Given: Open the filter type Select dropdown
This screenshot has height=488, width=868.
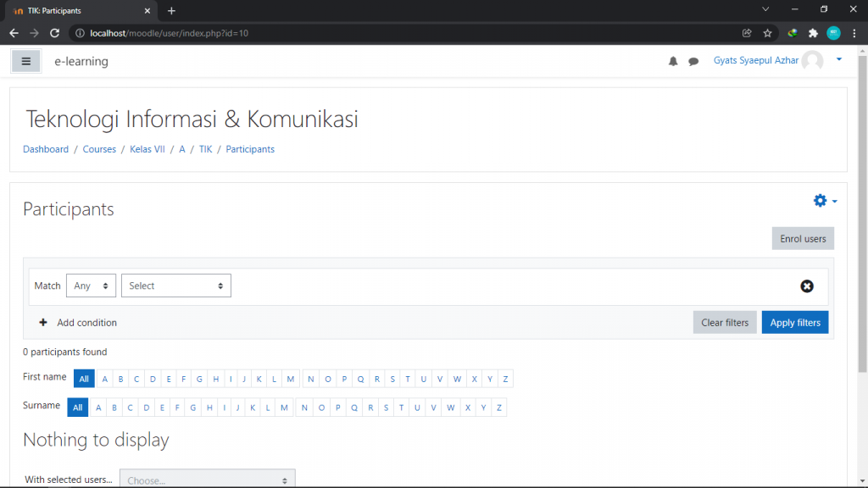Looking at the screenshot, I should (176, 286).
